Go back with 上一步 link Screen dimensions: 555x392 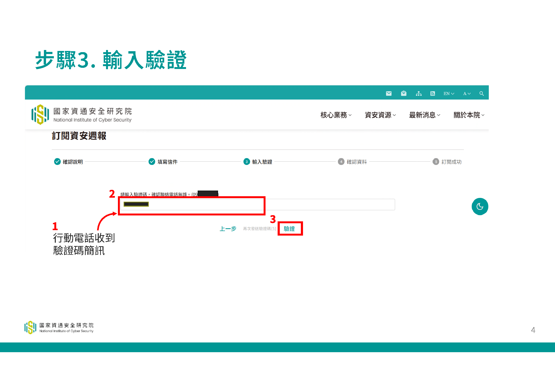pos(228,228)
